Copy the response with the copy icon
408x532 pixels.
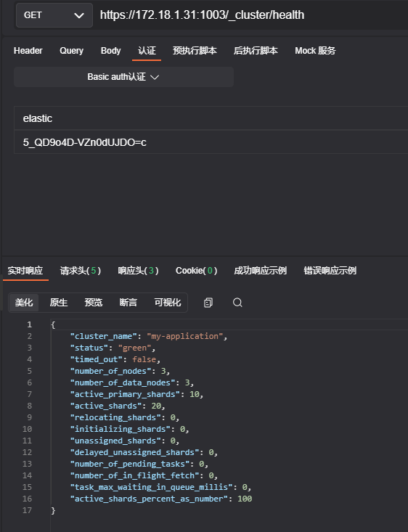click(x=208, y=303)
